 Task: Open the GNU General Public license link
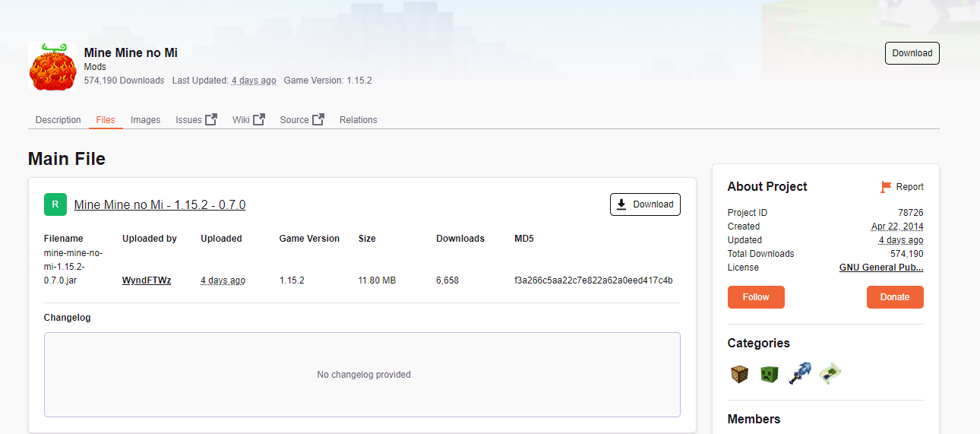coord(881,268)
